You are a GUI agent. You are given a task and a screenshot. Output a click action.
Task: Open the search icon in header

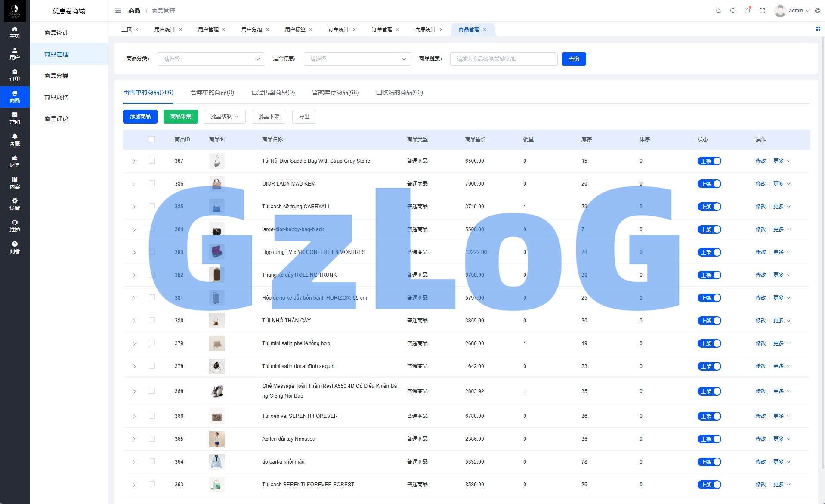click(733, 11)
